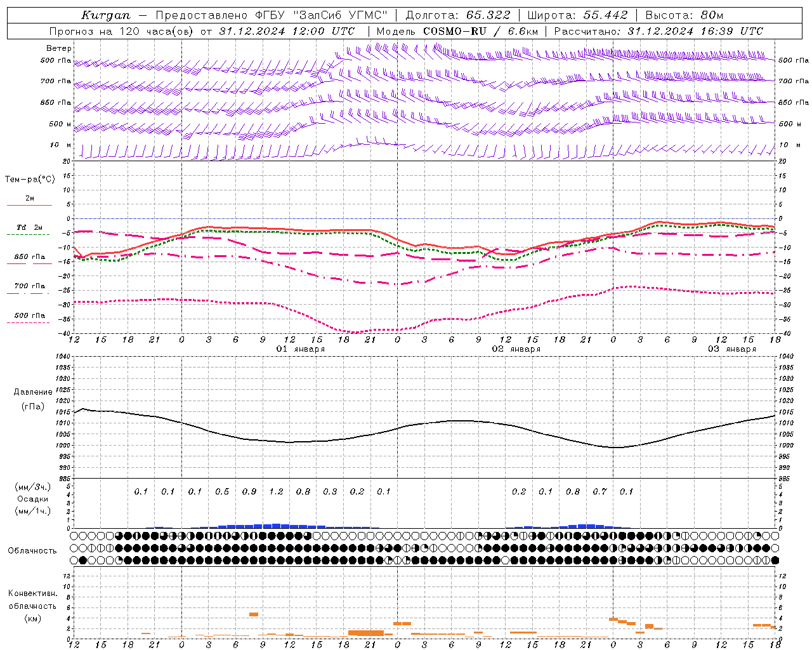
Task: Select the "Широта: 55.442" latitude value
Action: (x=577, y=15)
